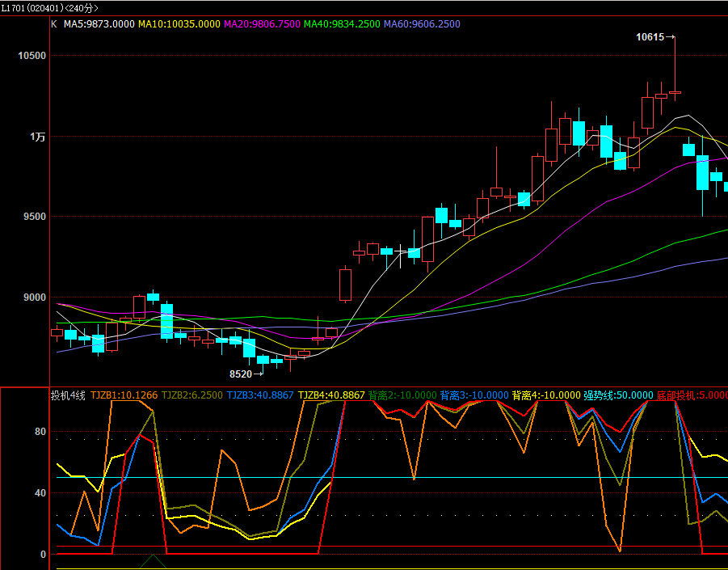
Task: Click the white crosshair cursor on the chart
Action: point(400,251)
